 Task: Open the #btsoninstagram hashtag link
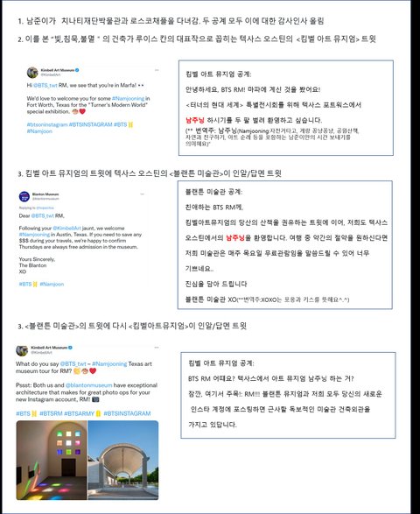(x=47, y=124)
